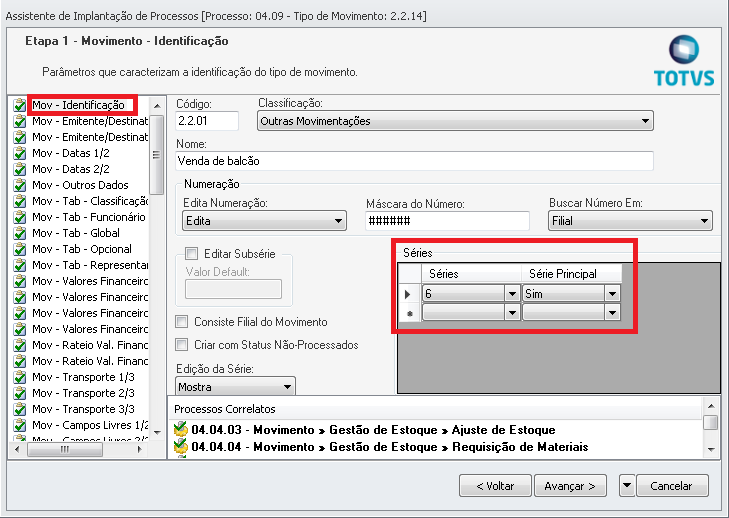Click check icon beside Mov - Tab - Opcional

(20, 249)
